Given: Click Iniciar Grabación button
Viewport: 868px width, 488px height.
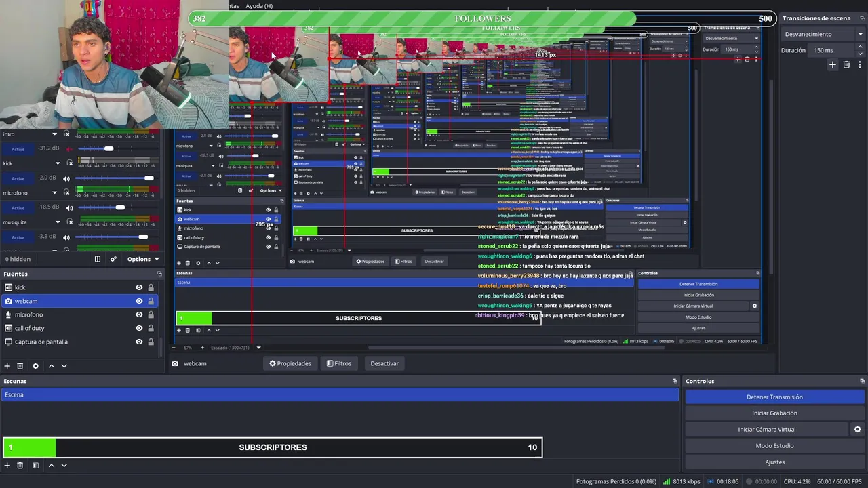Looking at the screenshot, I should 774,413.
